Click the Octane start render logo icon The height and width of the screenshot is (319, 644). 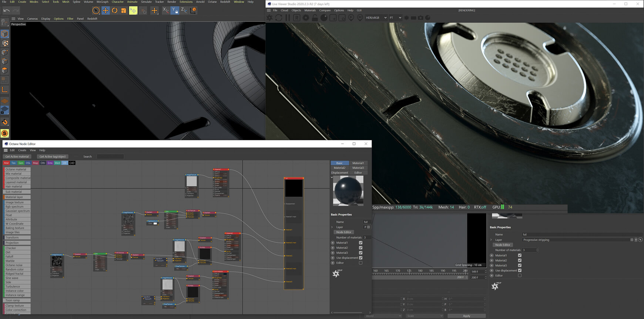click(x=270, y=17)
